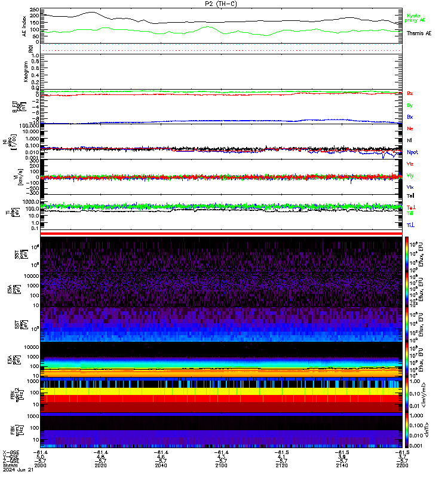Select the green Viy velocity legend
Viewport: 448px width, 478px height.
coord(410,176)
